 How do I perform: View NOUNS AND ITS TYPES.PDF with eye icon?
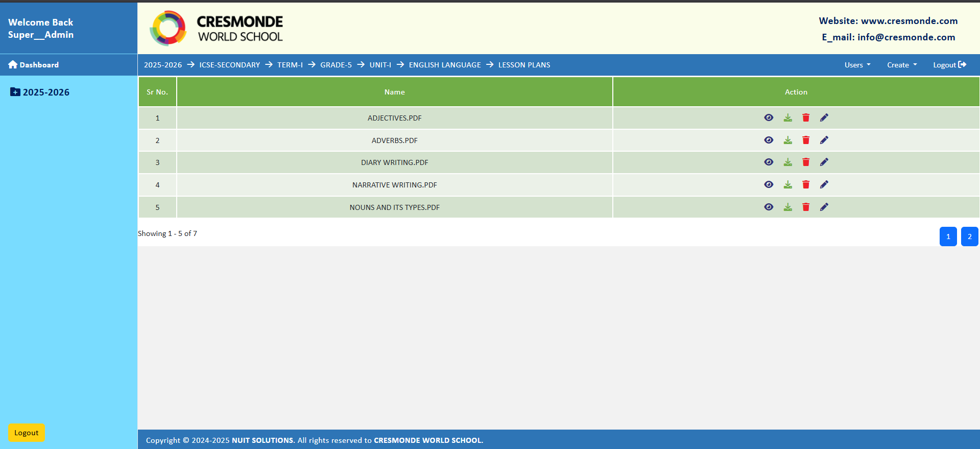769,207
